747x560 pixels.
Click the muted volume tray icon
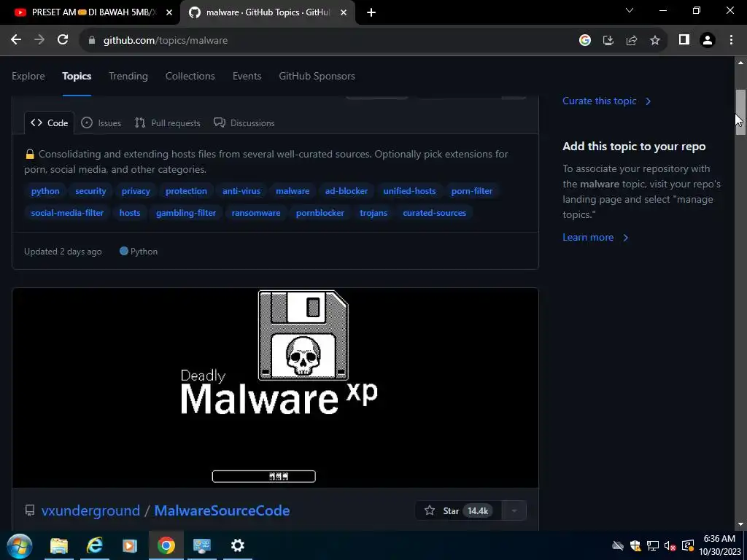(x=670, y=545)
